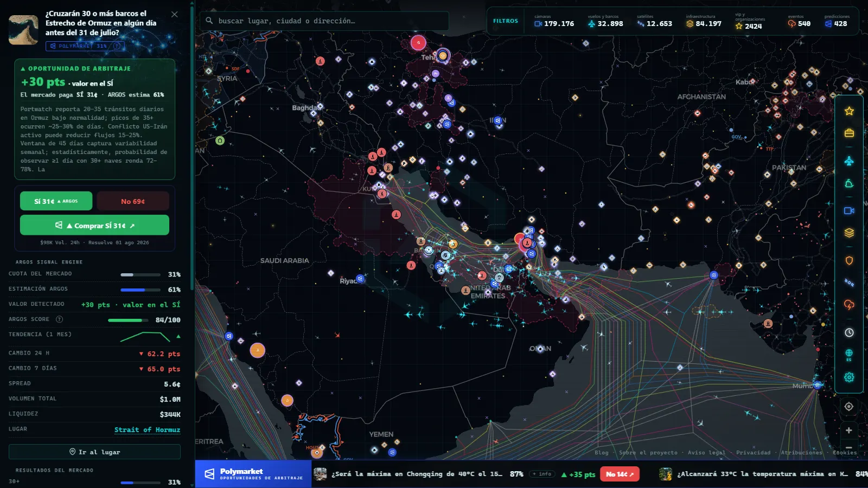Toggle the infraestructura filter showing 84.197
The image size is (868, 488).
704,21
